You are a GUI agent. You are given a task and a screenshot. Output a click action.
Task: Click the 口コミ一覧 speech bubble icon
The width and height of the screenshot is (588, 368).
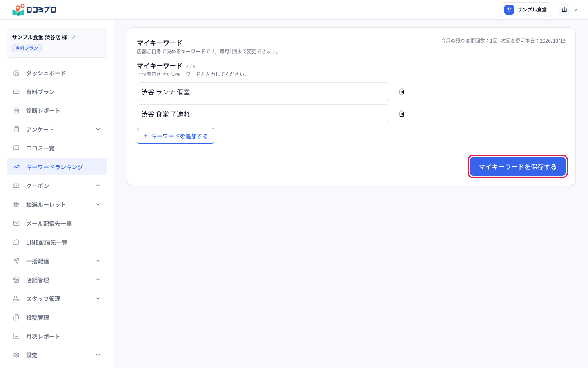coord(16,148)
